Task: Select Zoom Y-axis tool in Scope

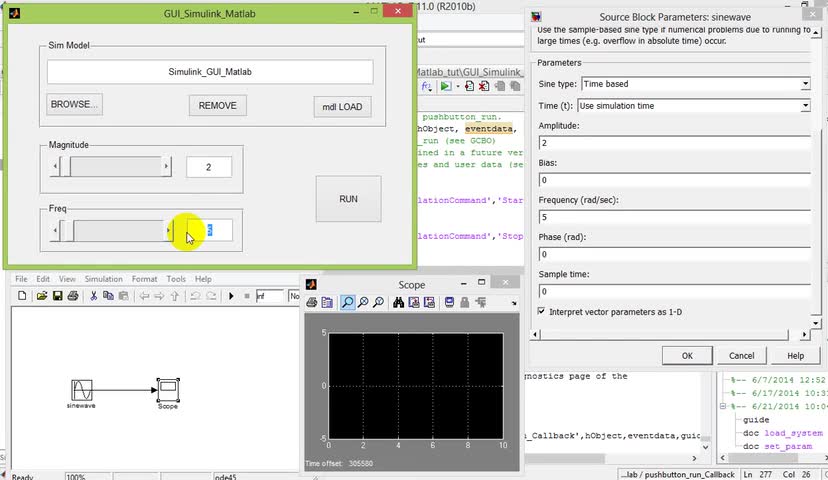Action: point(379,302)
